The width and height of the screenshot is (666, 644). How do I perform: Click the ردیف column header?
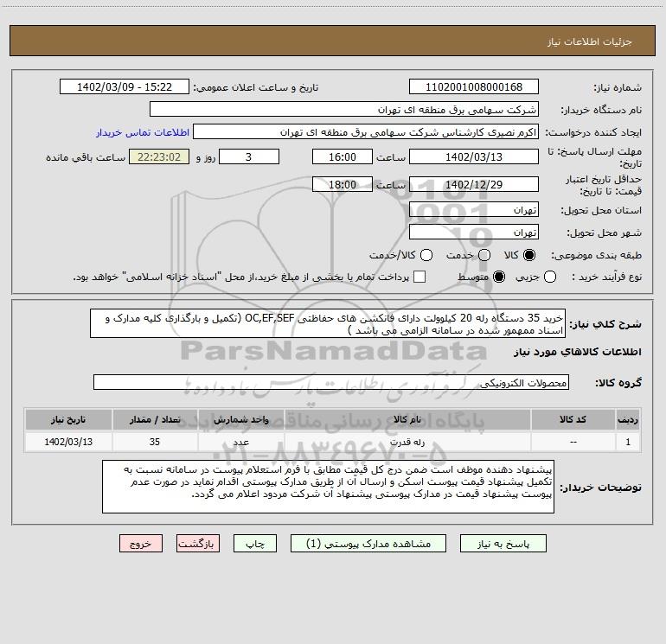pyautogui.click(x=628, y=419)
